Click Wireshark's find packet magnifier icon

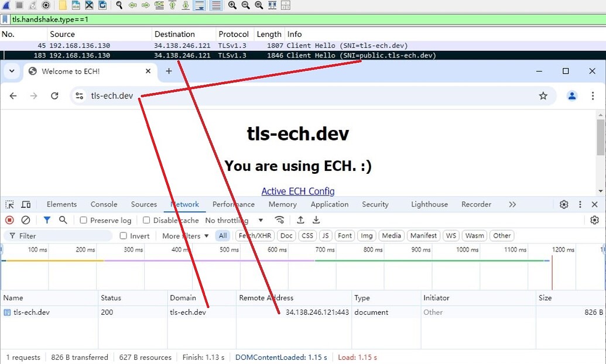click(119, 5)
